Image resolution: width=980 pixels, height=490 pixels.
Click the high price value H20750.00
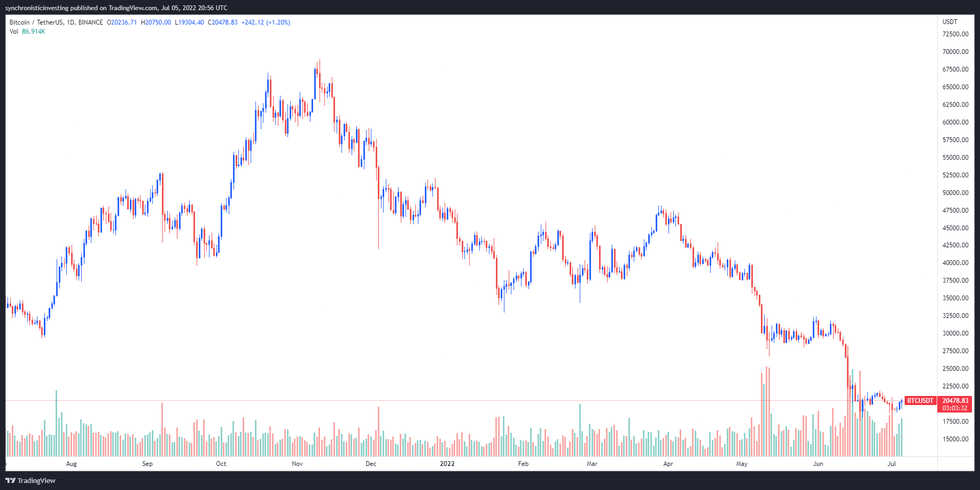[x=156, y=22]
